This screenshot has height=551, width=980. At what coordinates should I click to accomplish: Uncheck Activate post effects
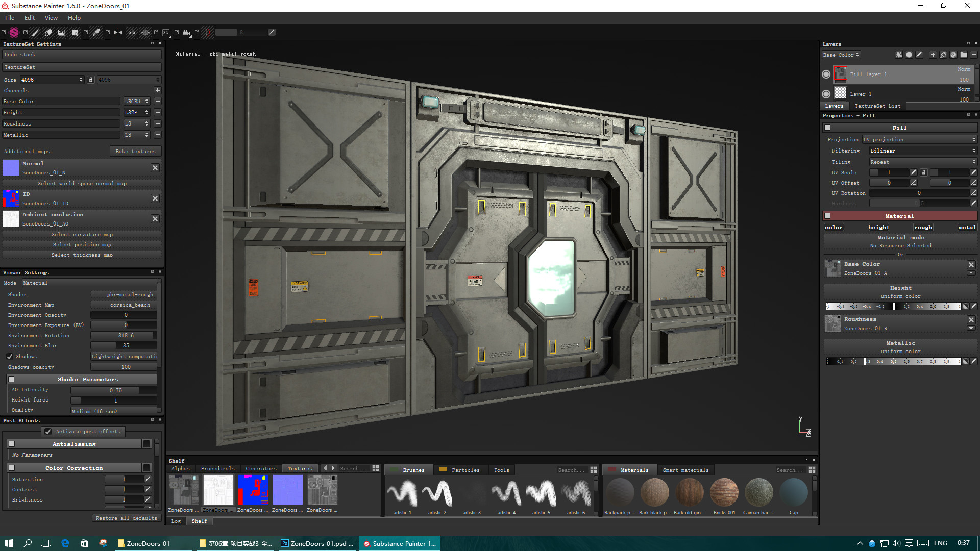(x=48, y=431)
